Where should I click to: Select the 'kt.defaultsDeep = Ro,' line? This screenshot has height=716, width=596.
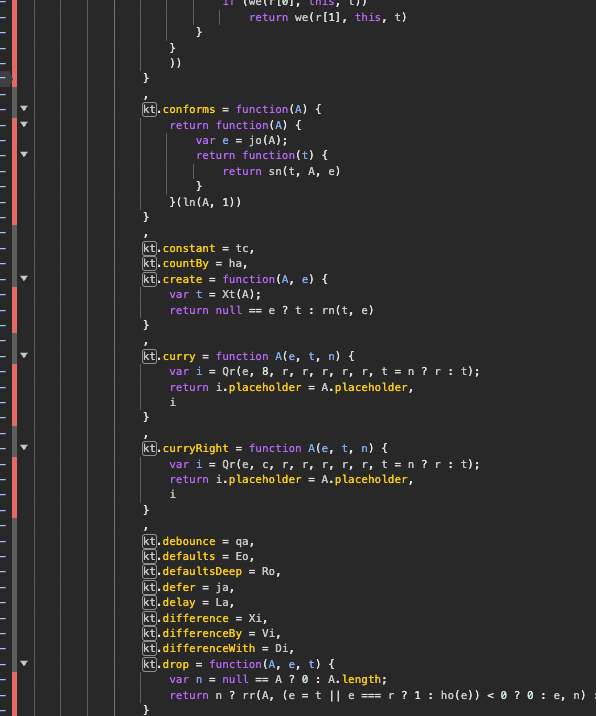tap(211, 571)
